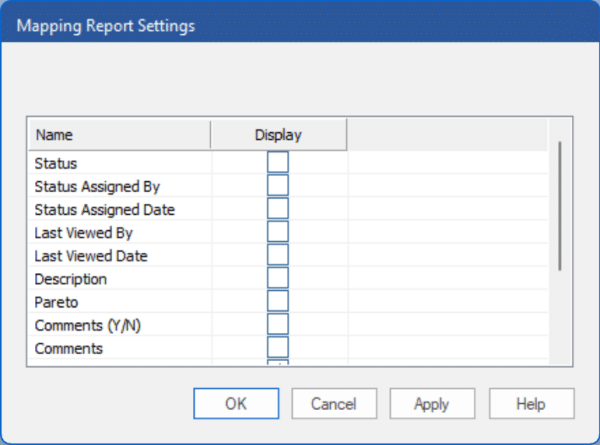Check the Description display checkbox
This screenshot has width=600, height=445.
point(278,278)
